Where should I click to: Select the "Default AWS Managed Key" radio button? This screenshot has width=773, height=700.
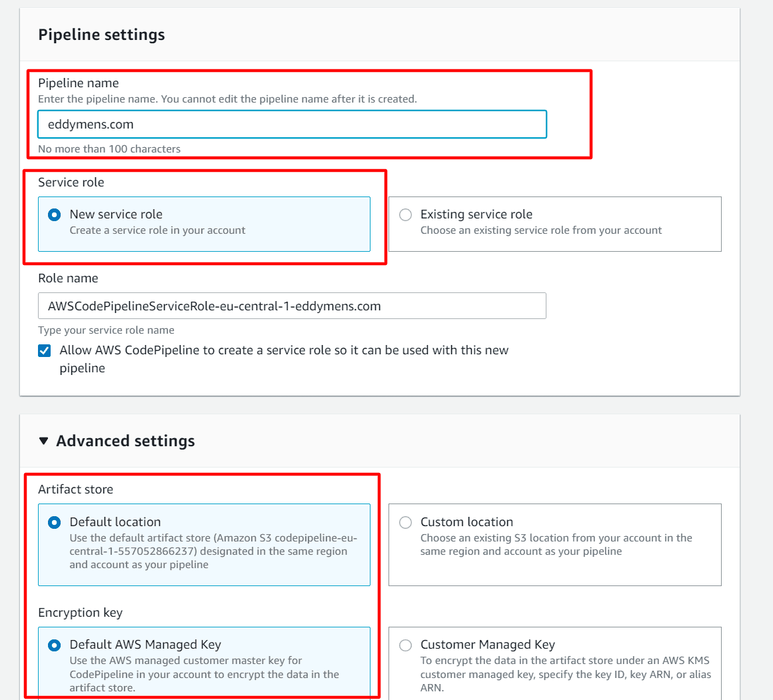54,645
